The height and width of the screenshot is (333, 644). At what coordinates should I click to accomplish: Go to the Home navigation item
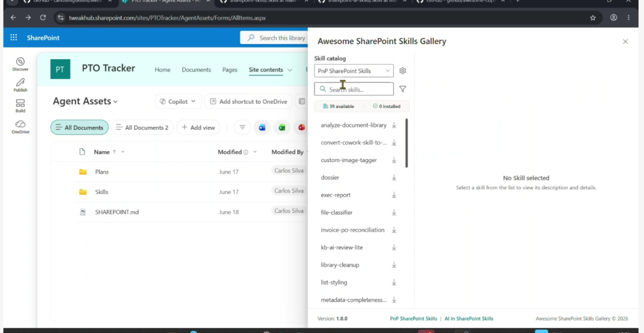click(162, 70)
